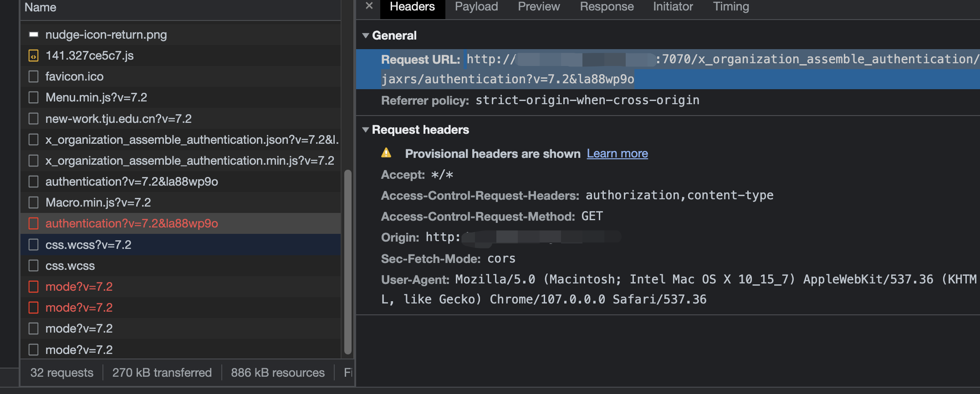Viewport: 980px width, 394px height.
Task: Select x_organization_assemble_authentication.min.js request
Action: click(x=189, y=161)
